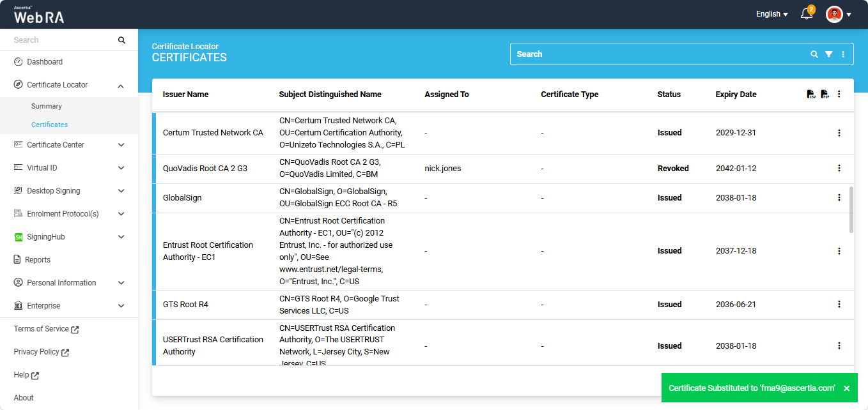Click the certificate table vertical scrollbar
Image resolution: width=868 pixels, height=410 pixels.
pos(851,209)
